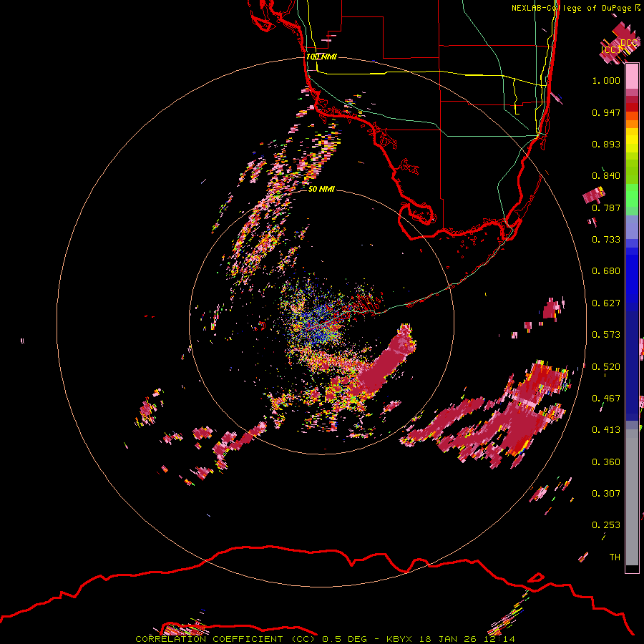The image size is (644, 644).
Task: Select the 0.787 scale value
Action: pyautogui.click(x=606, y=208)
